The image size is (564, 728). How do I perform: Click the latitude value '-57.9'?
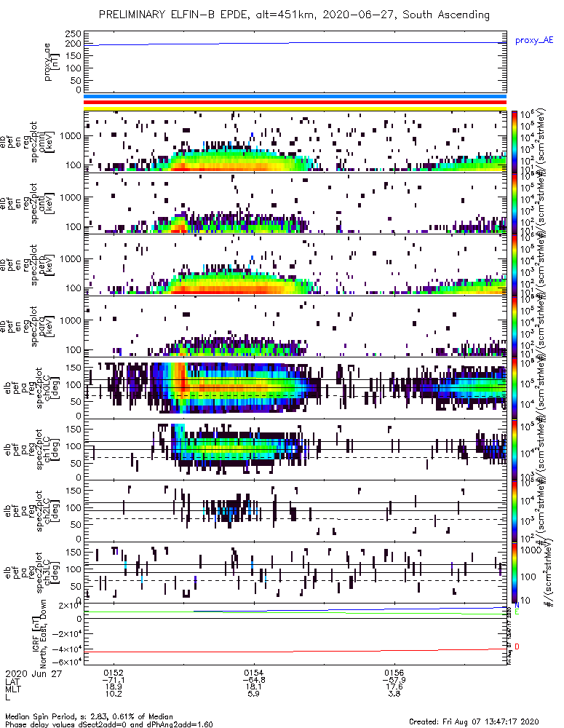point(394,680)
